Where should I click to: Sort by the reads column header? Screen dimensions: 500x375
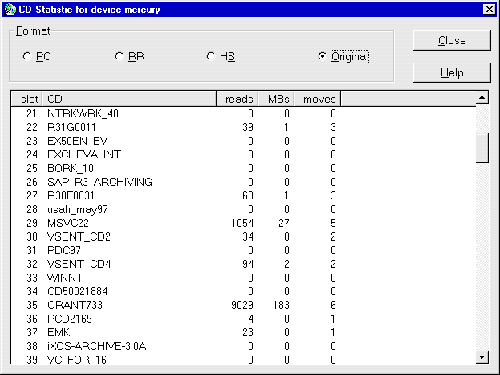(x=238, y=99)
